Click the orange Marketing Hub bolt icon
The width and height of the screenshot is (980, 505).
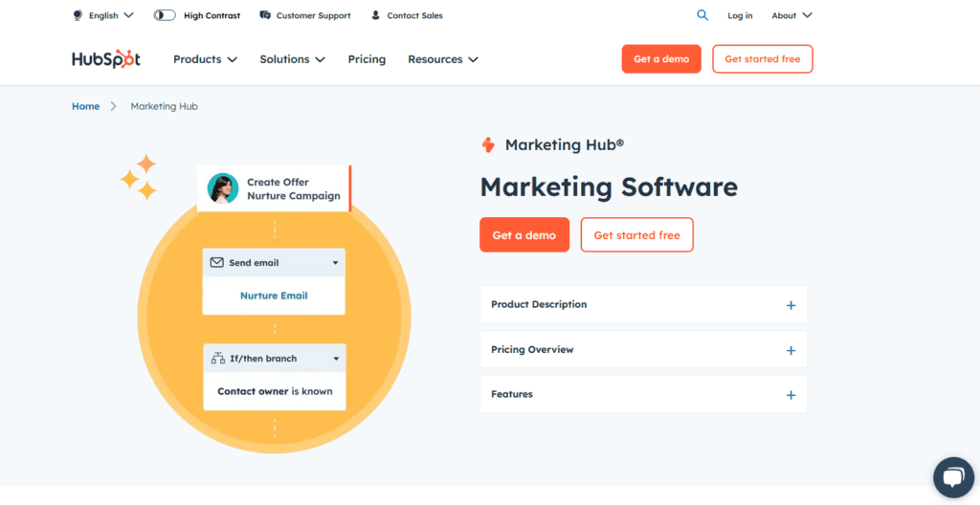[x=488, y=145]
